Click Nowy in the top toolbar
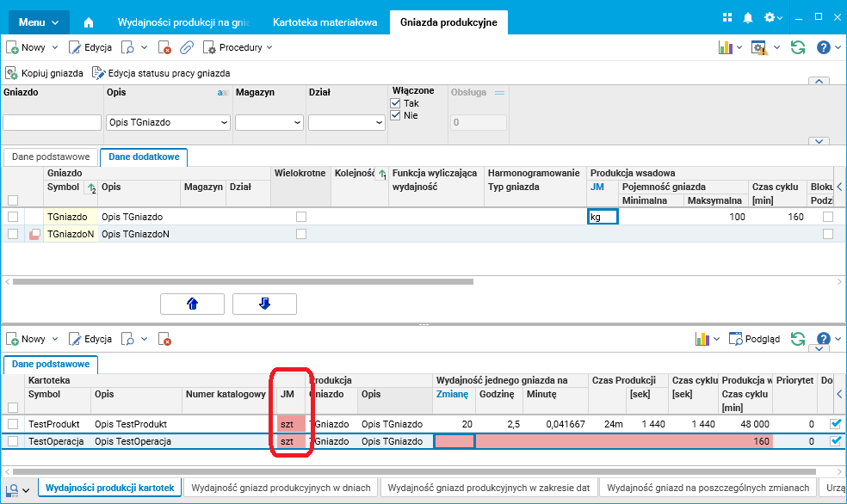Image resolution: width=847 pixels, height=504 pixels. point(26,47)
